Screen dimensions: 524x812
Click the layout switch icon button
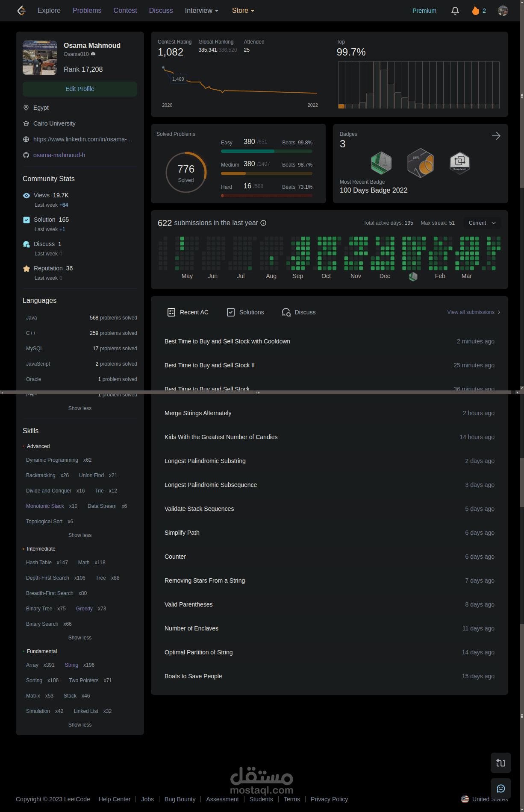click(x=501, y=763)
